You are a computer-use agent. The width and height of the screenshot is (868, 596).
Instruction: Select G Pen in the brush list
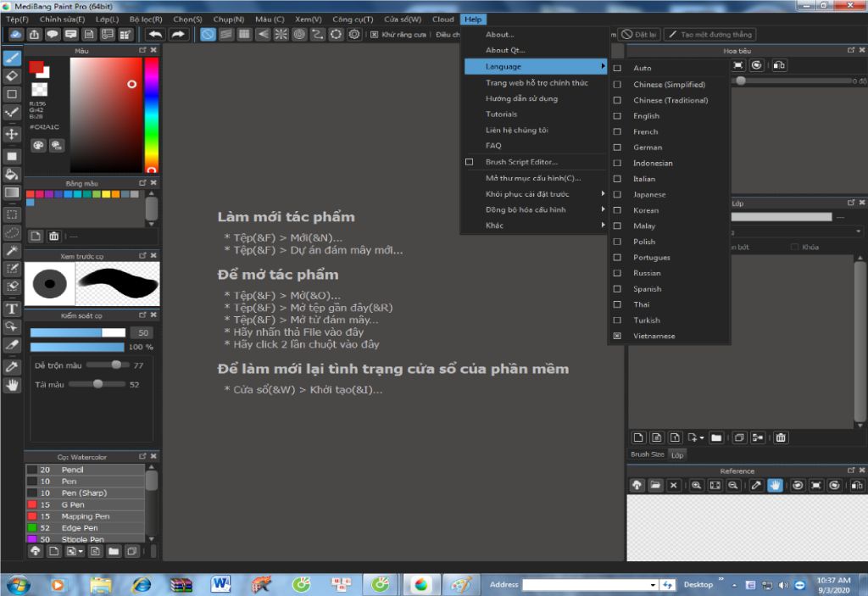click(86, 504)
